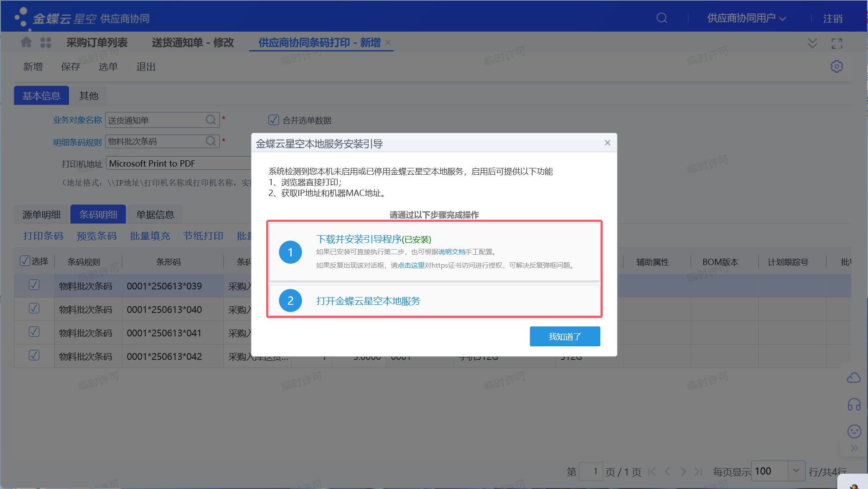Open the 供应商协同用户 user dropdown
868x489 pixels.
point(747,18)
